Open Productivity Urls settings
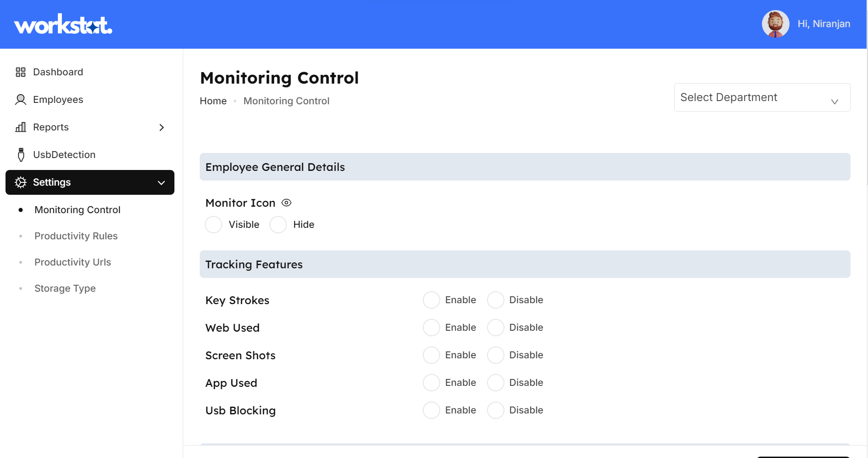 click(73, 262)
